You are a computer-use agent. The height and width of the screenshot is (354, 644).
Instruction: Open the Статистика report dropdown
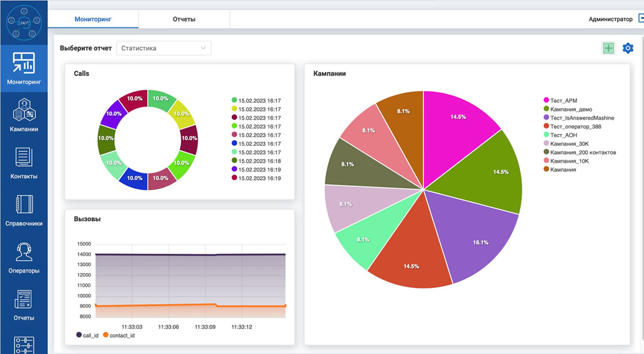163,48
